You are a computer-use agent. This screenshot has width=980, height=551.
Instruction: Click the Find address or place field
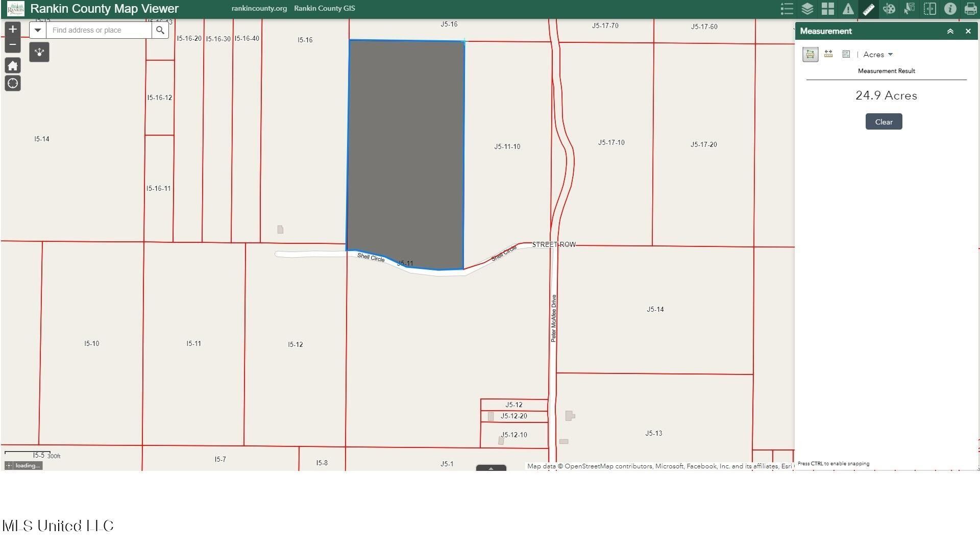pos(97,30)
